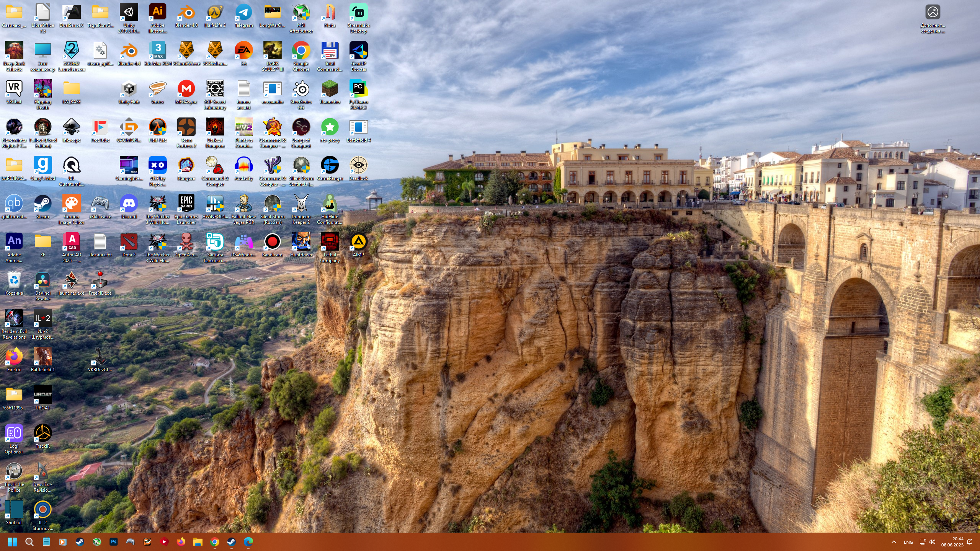Show hidden system tray icons
This screenshot has height=551, width=980.
[893, 542]
